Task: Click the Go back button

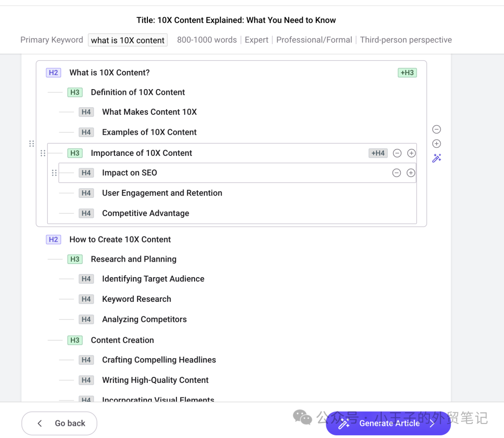Action: 59,423
